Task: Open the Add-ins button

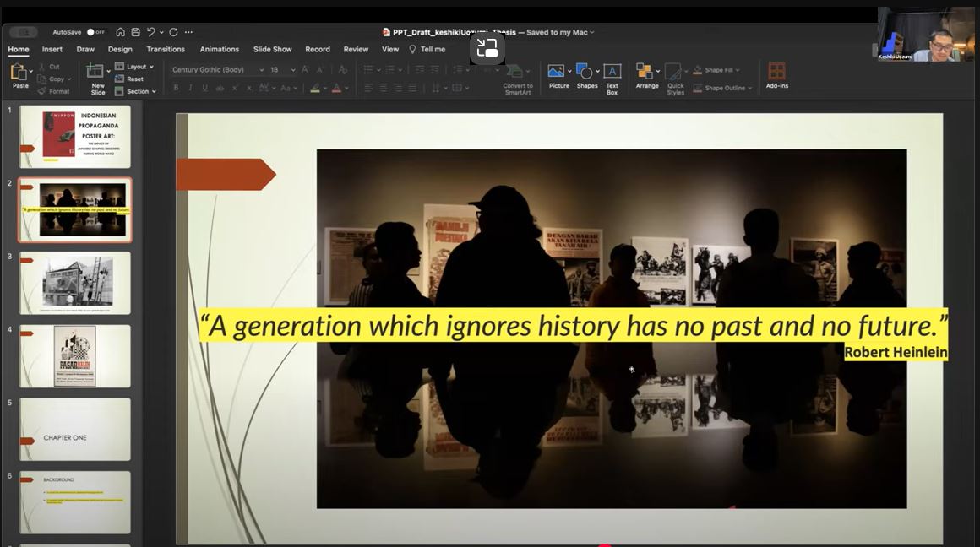Action: (776, 75)
